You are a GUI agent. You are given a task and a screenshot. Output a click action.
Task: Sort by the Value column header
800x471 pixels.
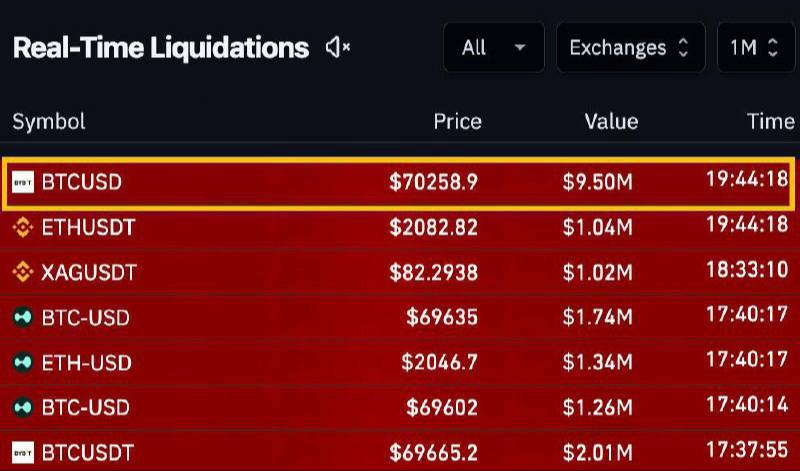coord(610,122)
